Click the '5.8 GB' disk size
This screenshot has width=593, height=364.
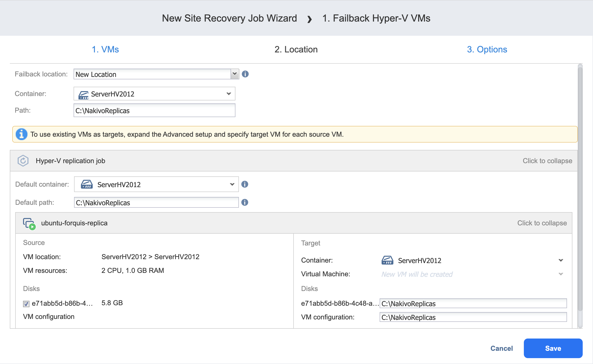[112, 303]
